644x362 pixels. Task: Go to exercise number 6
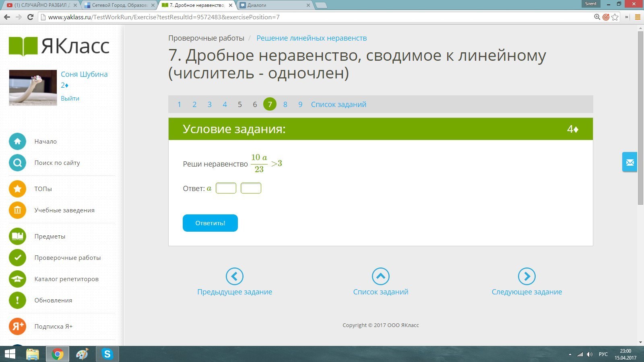255,105
